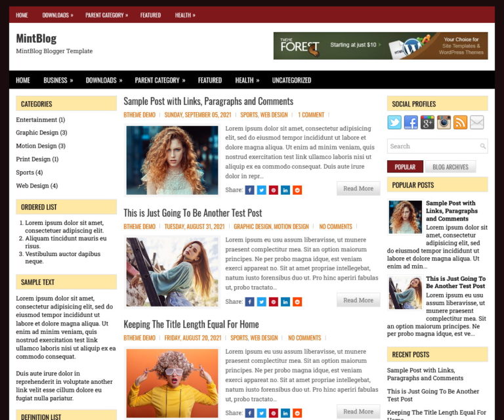The image size is (504, 420).
Task: Open Sample Post thumbnail in Popular Posts
Action: (406, 217)
